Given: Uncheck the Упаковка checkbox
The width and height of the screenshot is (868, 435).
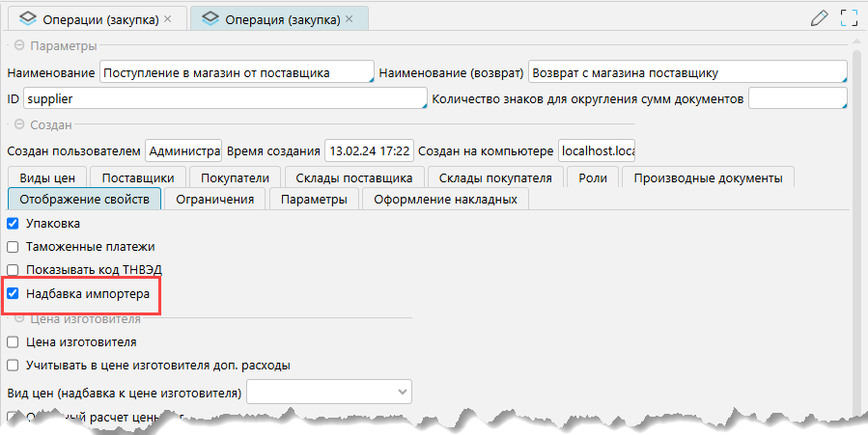Looking at the screenshot, I should click(13, 224).
